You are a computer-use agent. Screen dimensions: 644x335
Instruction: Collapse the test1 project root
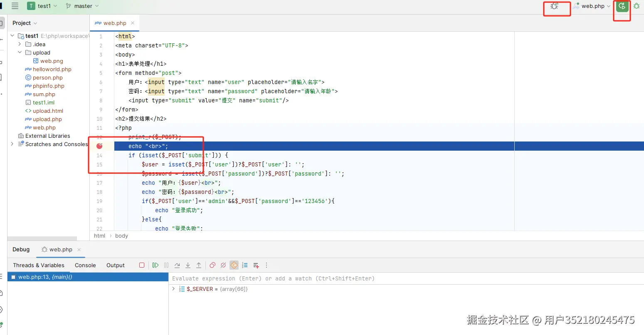click(12, 36)
